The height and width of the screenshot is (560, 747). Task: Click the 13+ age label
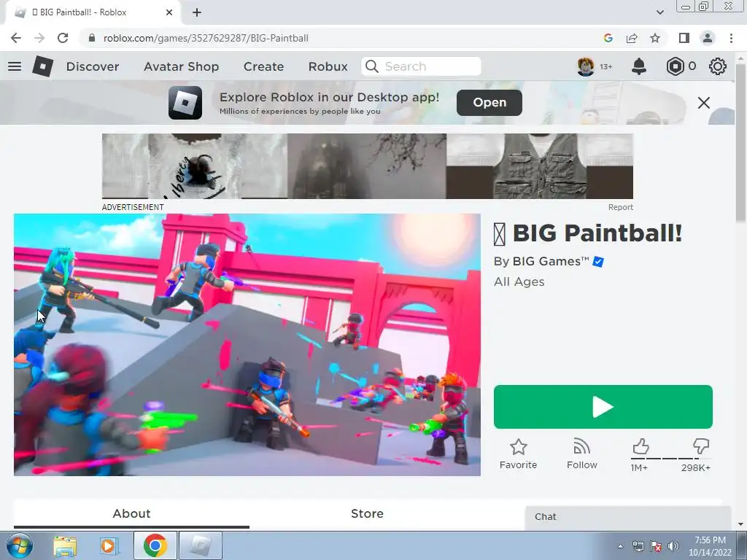click(x=606, y=66)
